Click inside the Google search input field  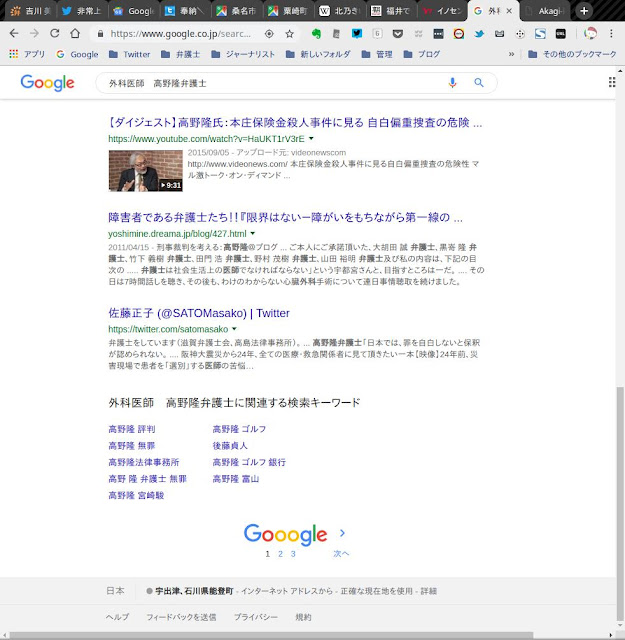point(274,83)
